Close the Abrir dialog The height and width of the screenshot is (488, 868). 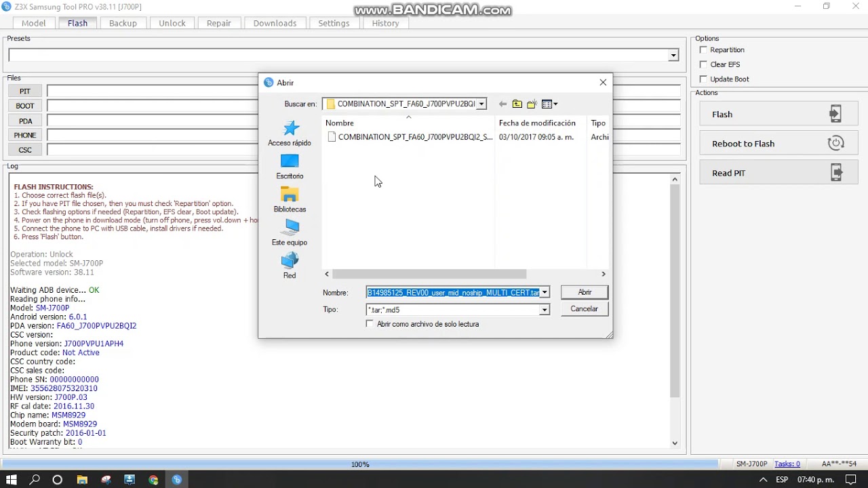coord(603,82)
